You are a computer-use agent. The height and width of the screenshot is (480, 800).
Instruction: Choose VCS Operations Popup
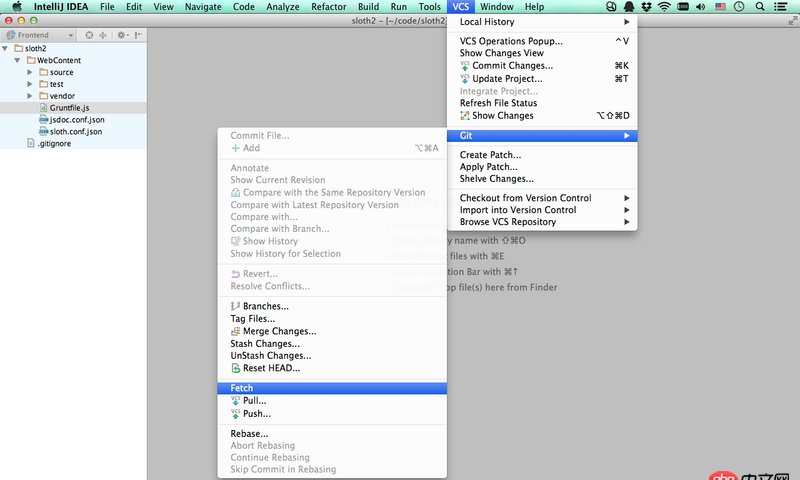[x=542, y=41]
